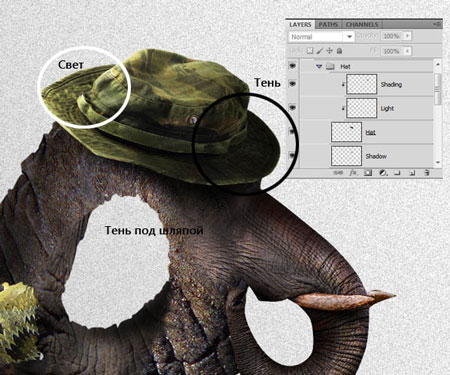Open the Opacity 100% slider arrow
Image resolution: width=450 pixels, height=375 pixels.
pyautogui.click(x=408, y=36)
